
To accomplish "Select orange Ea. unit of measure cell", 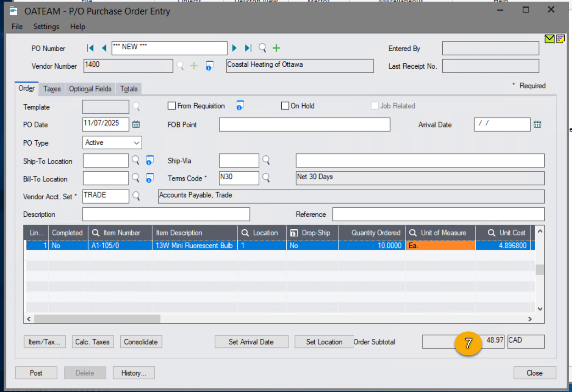I will tap(441, 246).
